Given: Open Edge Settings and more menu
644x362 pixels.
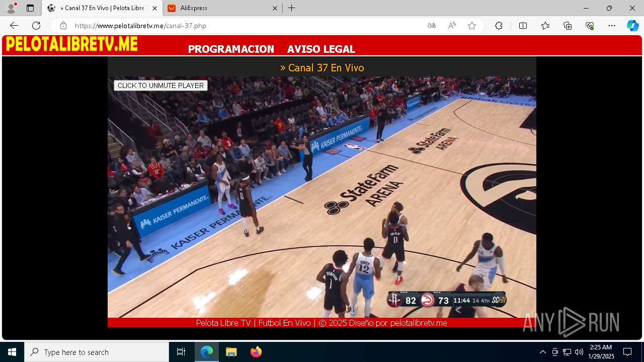Looking at the screenshot, I should coord(612,26).
